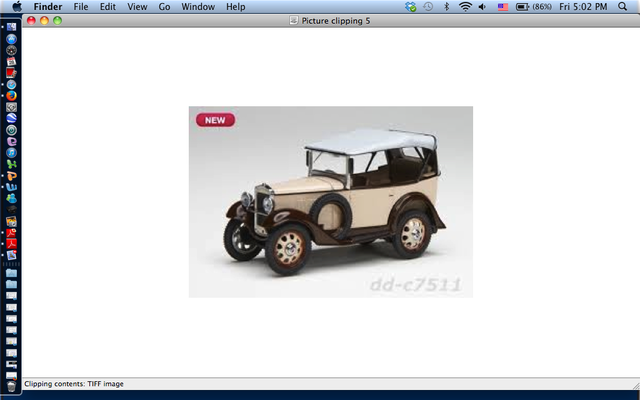The width and height of the screenshot is (640, 400).
Task: Open Spotlight search magnifier
Action: pos(622,7)
